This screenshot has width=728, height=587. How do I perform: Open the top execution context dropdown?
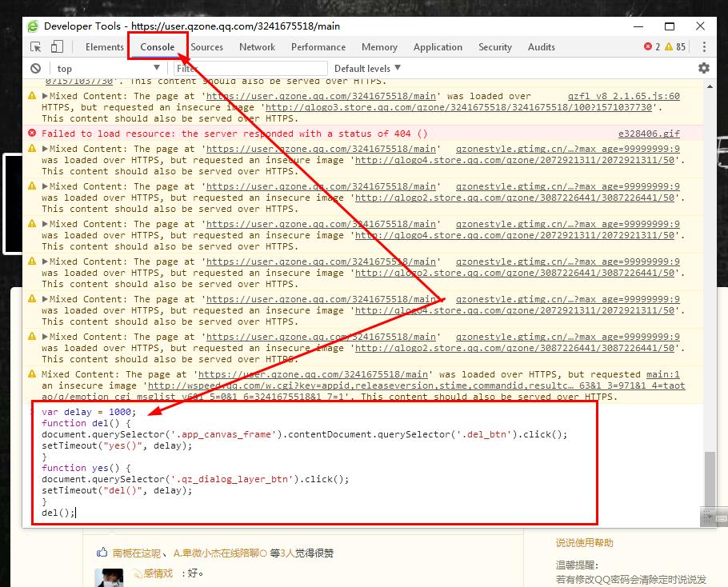[109, 69]
